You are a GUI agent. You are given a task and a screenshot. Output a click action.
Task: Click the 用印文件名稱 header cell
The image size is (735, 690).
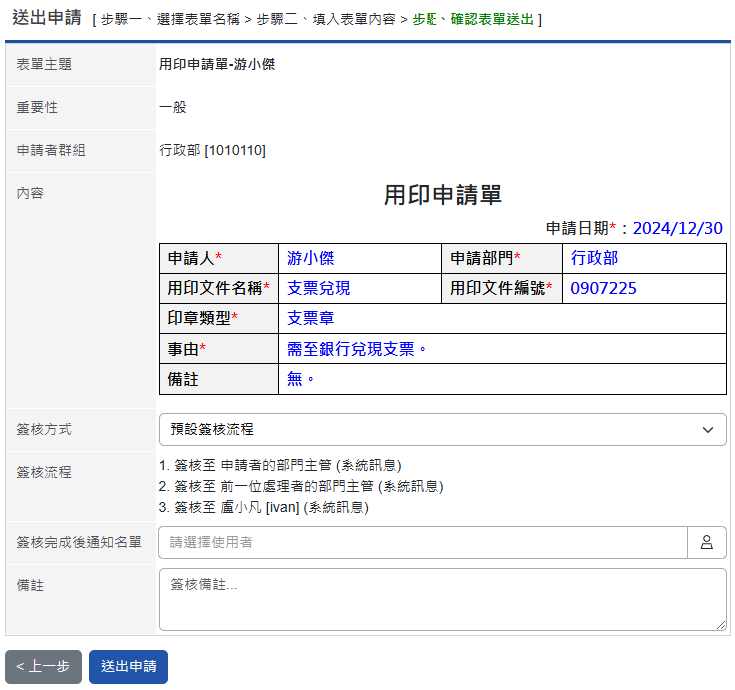coord(219,288)
